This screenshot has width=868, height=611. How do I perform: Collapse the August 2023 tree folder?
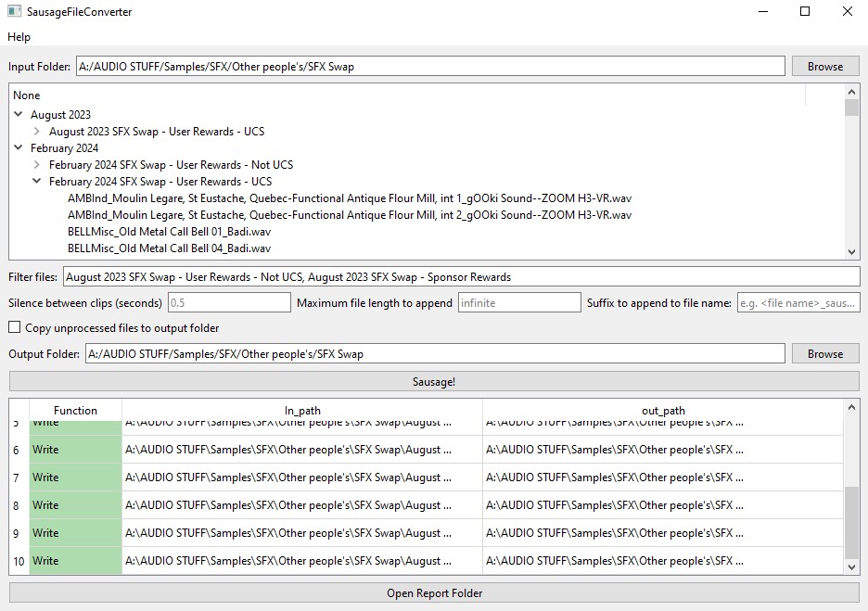[x=19, y=114]
